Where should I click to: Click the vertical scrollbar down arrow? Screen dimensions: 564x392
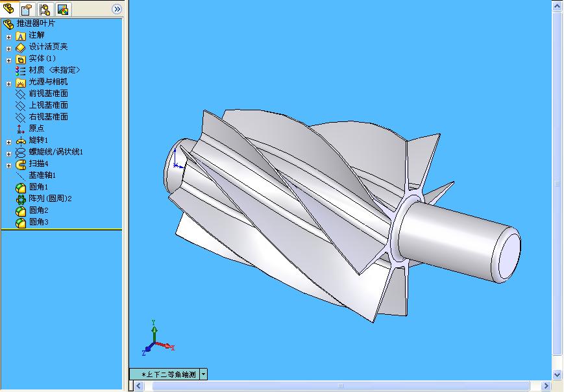click(557, 374)
